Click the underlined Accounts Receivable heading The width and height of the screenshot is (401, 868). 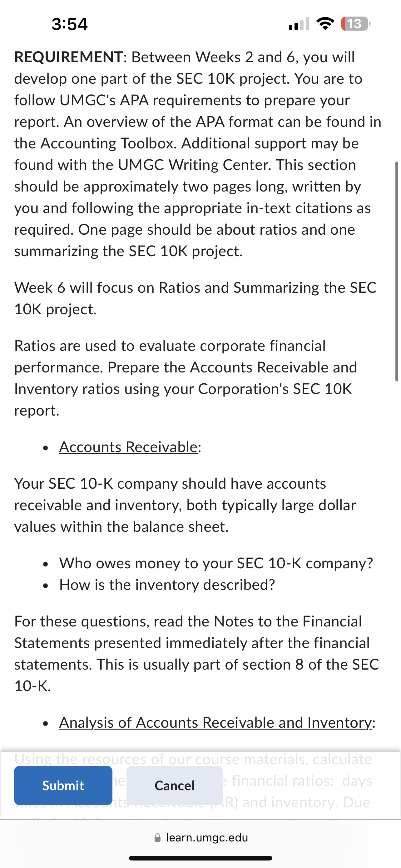[x=128, y=447]
